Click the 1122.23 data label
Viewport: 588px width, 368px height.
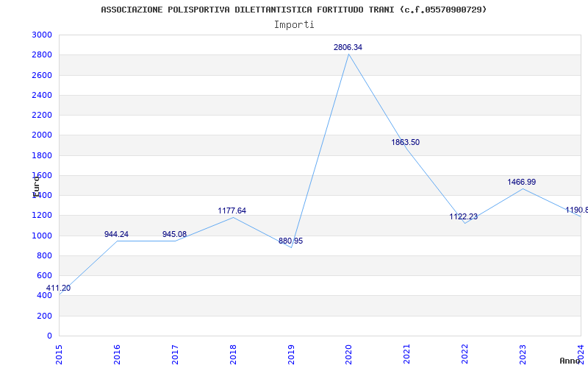point(464,216)
